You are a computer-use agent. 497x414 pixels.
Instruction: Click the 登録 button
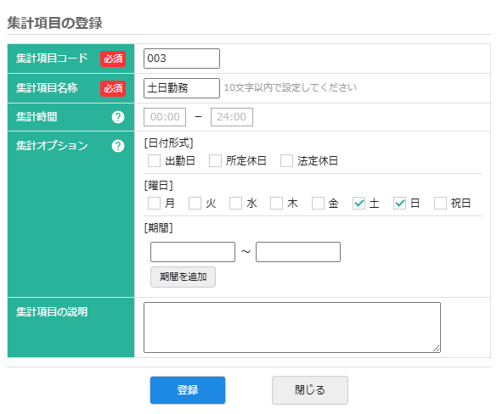(x=188, y=390)
